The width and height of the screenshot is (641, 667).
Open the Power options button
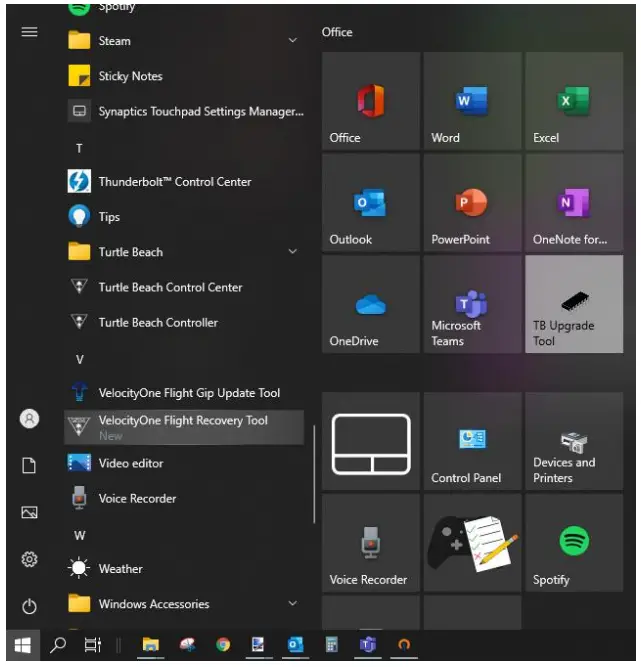[29, 607]
